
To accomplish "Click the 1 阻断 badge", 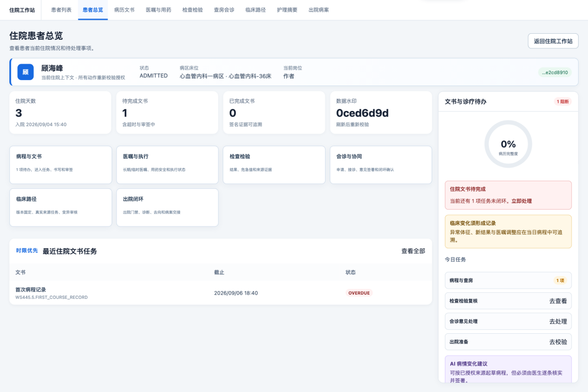I will [x=562, y=102].
